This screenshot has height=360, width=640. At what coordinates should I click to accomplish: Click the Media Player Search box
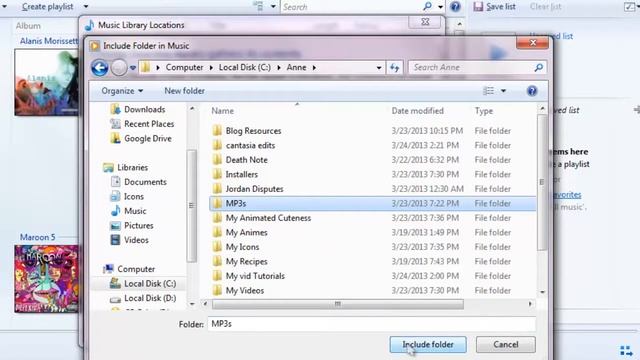352,7
